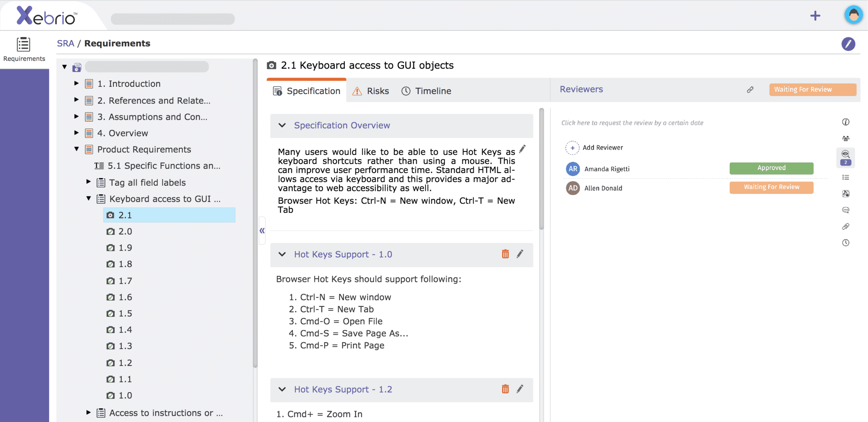
Task: Click the requirements tree vertical scrollbar
Action: tap(255, 214)
